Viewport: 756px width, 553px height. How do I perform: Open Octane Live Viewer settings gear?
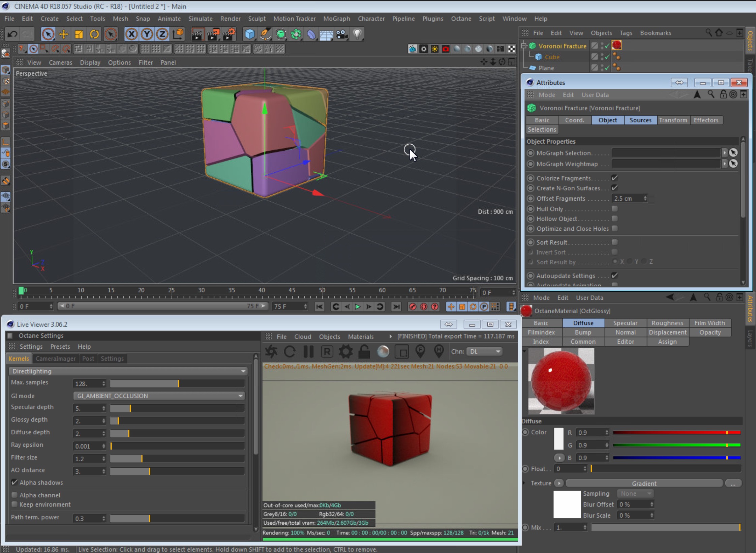point(345,352)
